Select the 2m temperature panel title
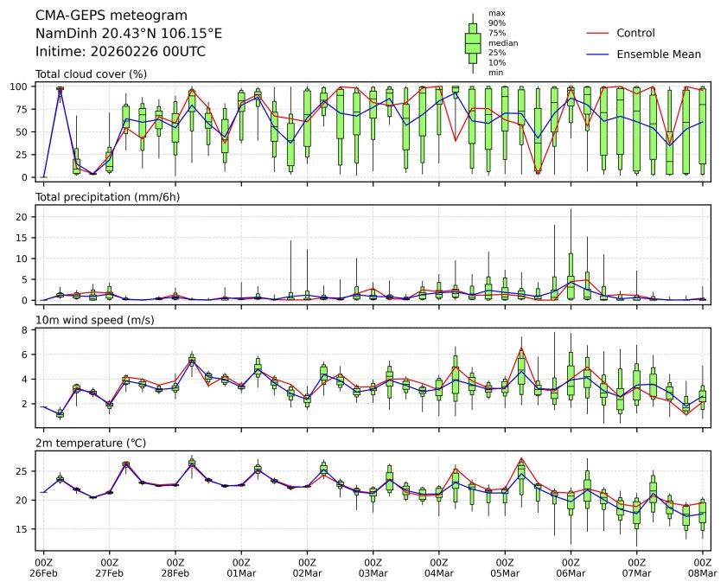Image resolution: width=727 pixels, height=588 pixels. (91, 443)
